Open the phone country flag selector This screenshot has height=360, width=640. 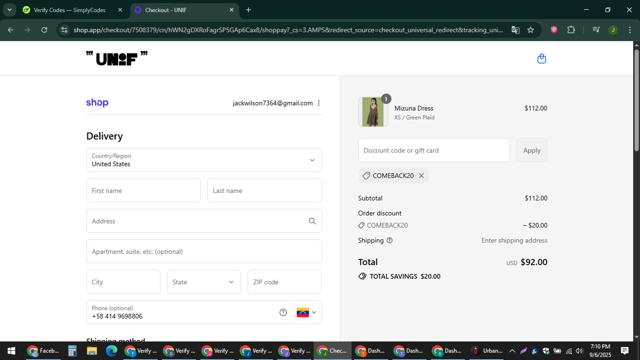point(306,312)
